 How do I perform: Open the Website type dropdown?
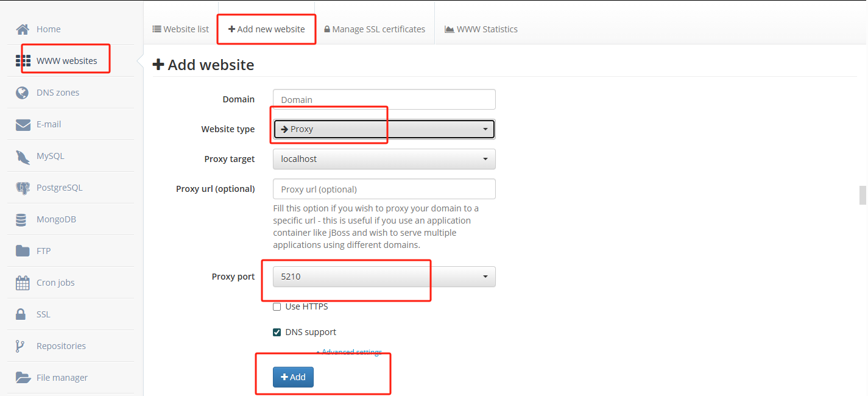point(384,129)
